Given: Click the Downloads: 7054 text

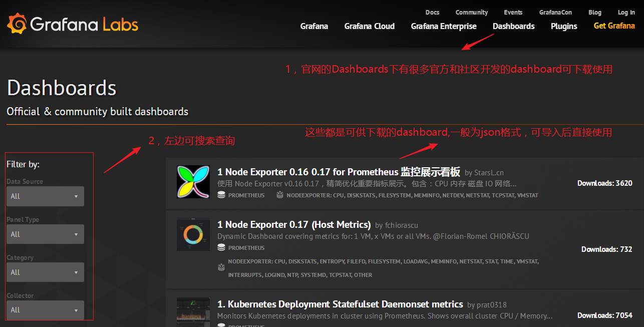Looking at the screenshot, I should click(x=604, y=315).
